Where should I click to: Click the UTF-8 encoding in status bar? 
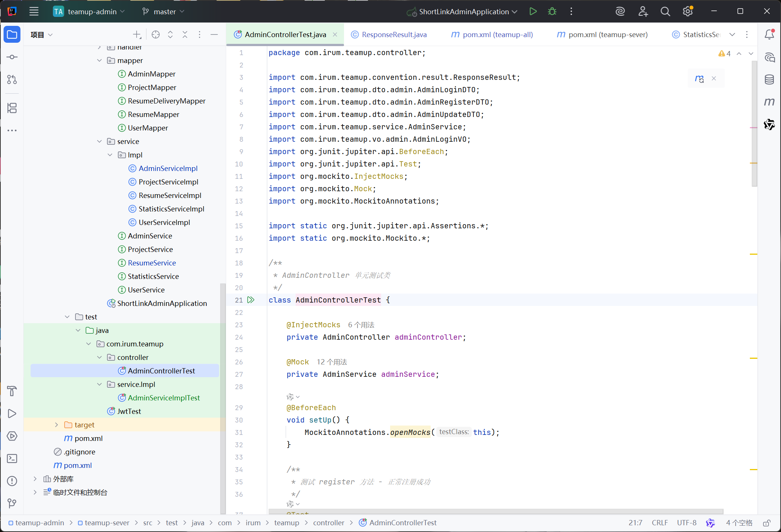point(686,523)
